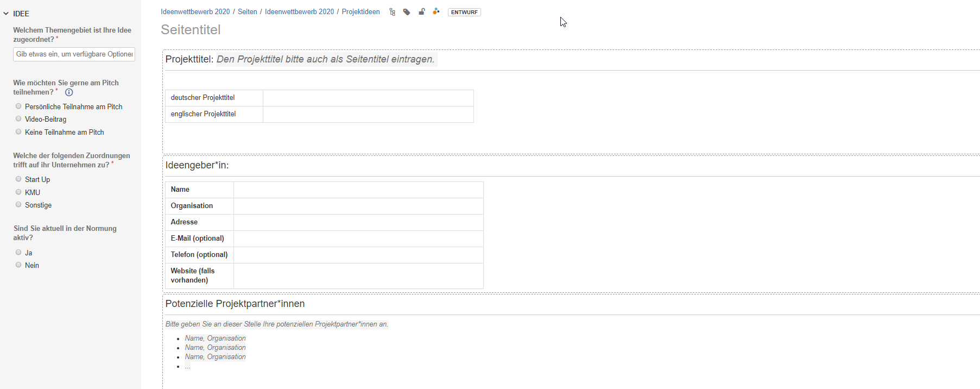Click the empty 'deutscher Projekttitel' table cell
The height and width of the screenshot is (389, 980).
[368, 98]
